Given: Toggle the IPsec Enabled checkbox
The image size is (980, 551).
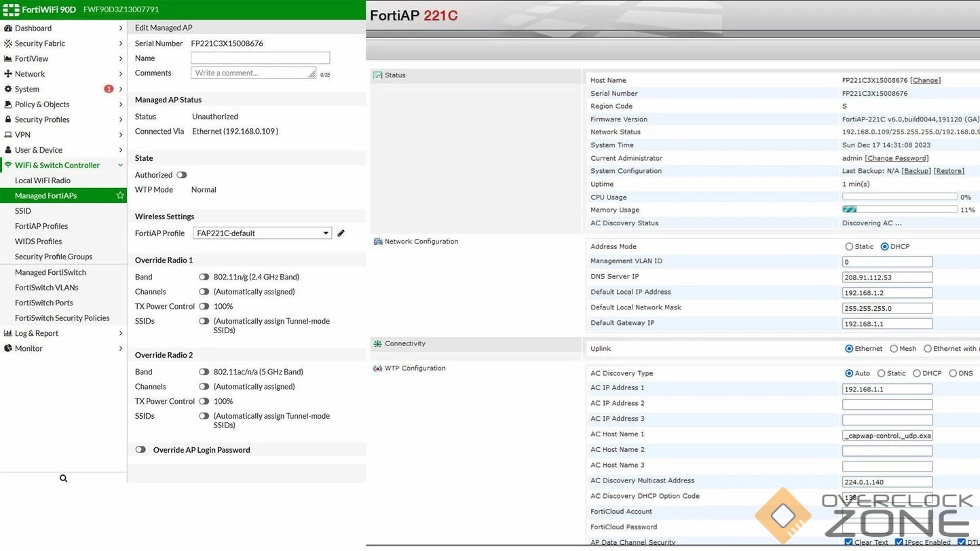Looking at the screenshot, I should click(x=899, y=542).
